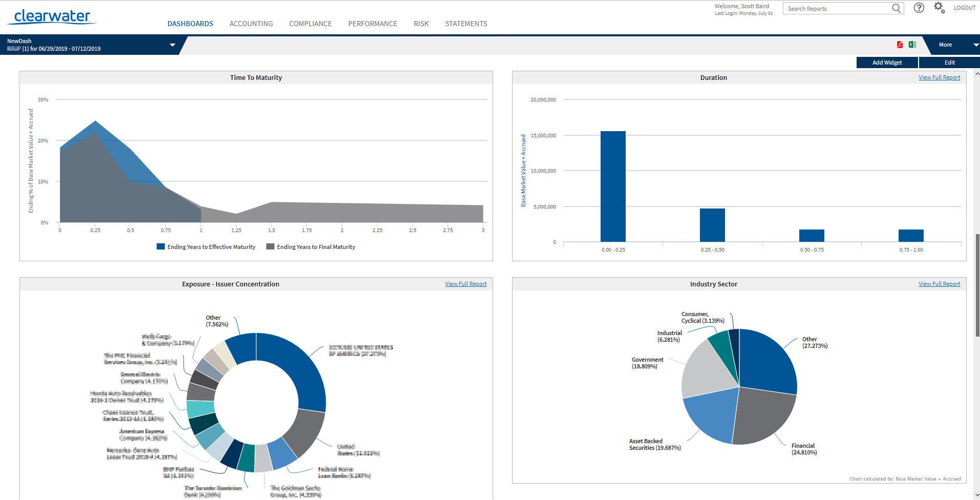The image size is (980, 500).
Task: Open the Dashboards menu
Action: click(x=190, y=24)
